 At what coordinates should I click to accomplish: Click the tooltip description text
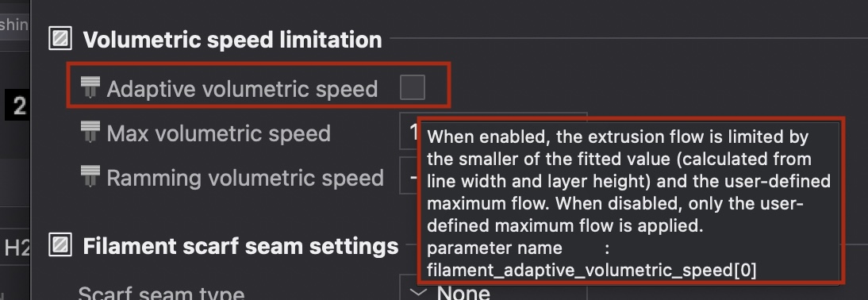629,181
